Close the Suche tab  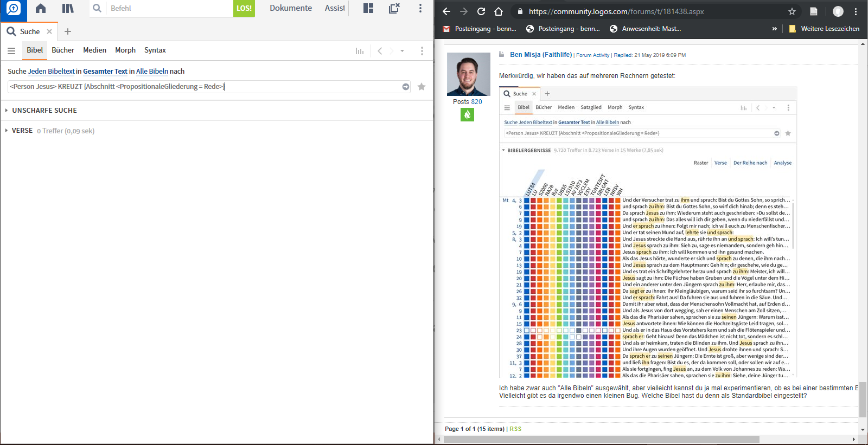click(49, 31)
